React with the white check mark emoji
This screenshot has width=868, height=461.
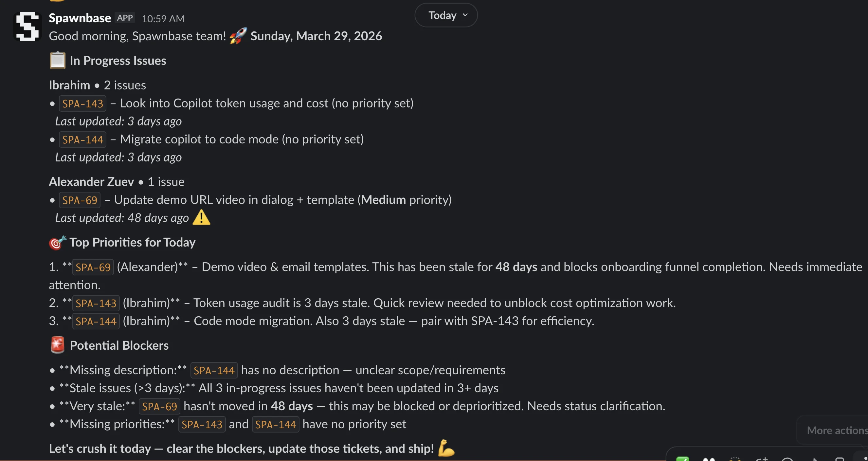coord(683,459)
